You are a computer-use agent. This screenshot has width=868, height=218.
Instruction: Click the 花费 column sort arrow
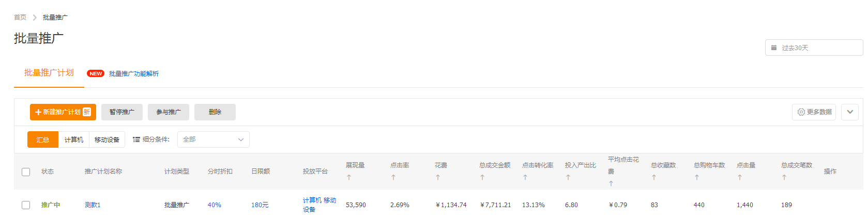[x=438, y=177]
